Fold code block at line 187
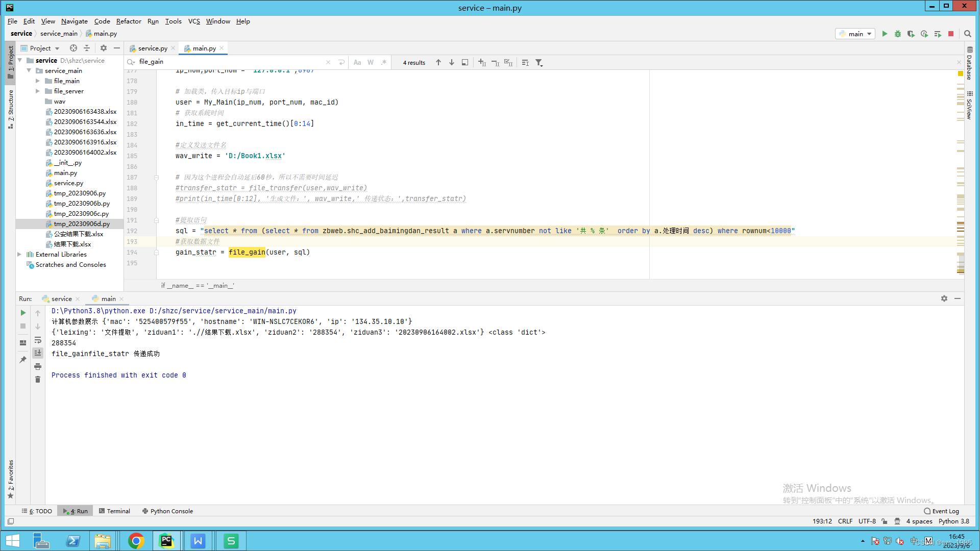Viewport: 980px width, 551px height. (x=157, y=178)
